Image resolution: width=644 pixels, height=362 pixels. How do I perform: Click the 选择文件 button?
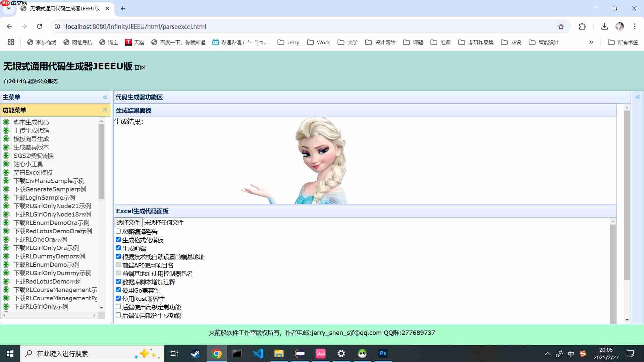[x=128, y=222]
